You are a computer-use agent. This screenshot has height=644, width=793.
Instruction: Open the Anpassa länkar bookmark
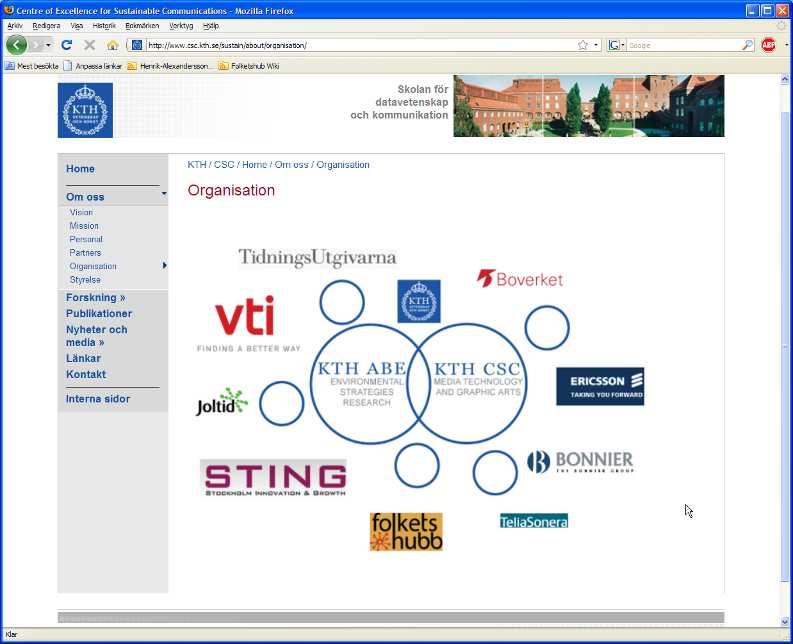coord(93,66)
